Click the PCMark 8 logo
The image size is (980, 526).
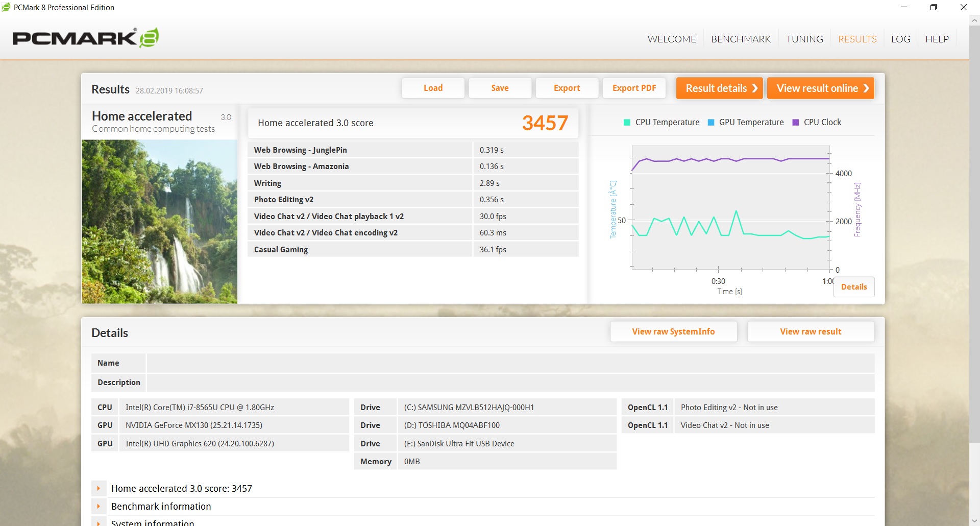[85, 38]
